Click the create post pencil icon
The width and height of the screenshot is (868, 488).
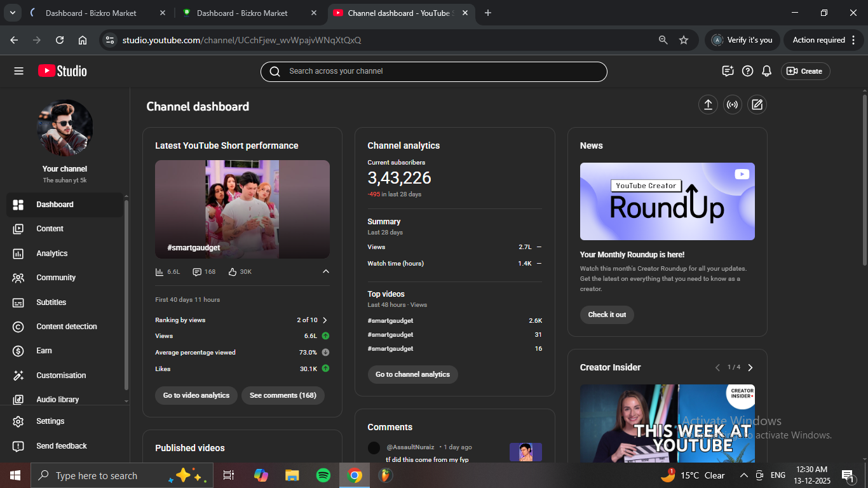pyautogui.click(x=757, y=105)
